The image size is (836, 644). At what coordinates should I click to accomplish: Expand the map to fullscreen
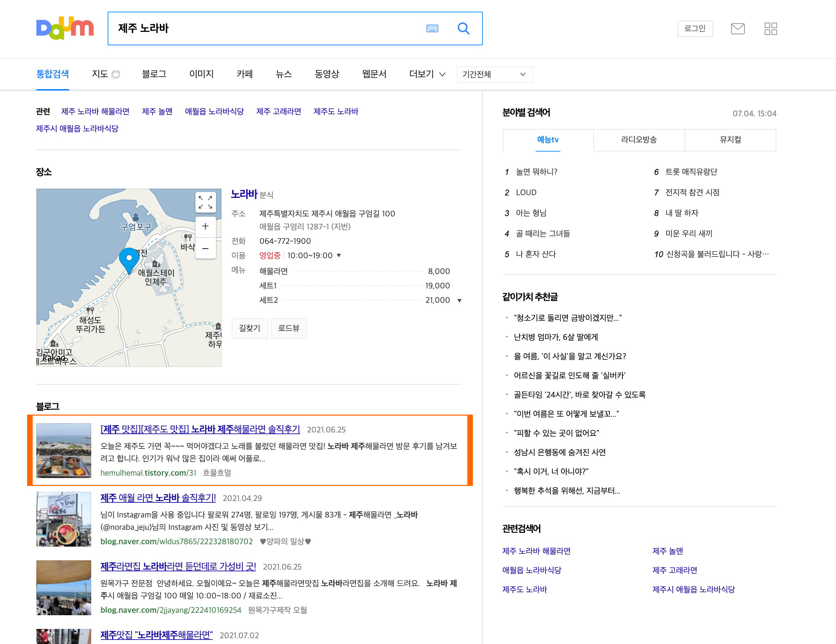205,202
